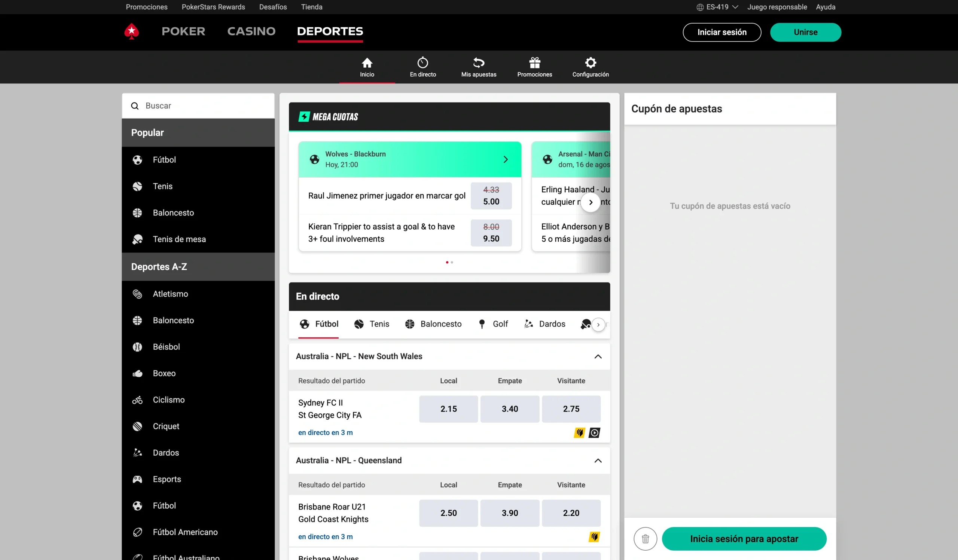Screen dimensions: 958x560
Task: Open Wolves - Blackburn match arrow
Action: click(x=506, y=160)
